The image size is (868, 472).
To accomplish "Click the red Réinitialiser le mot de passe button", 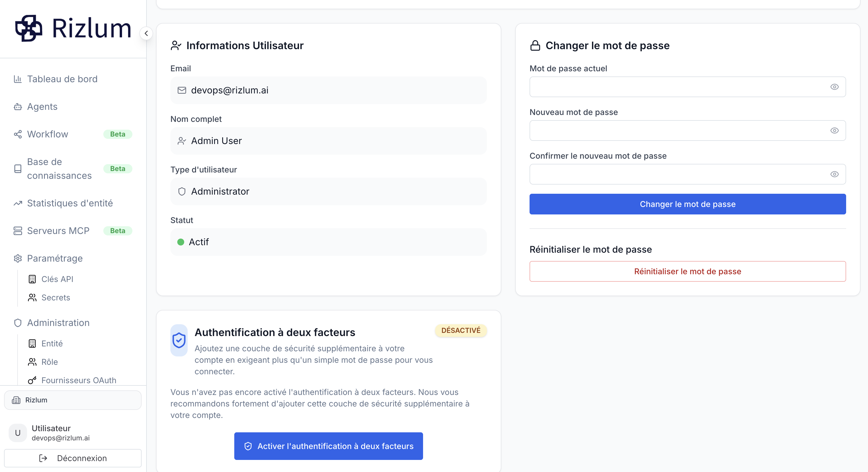I will [x=687, y=271].
